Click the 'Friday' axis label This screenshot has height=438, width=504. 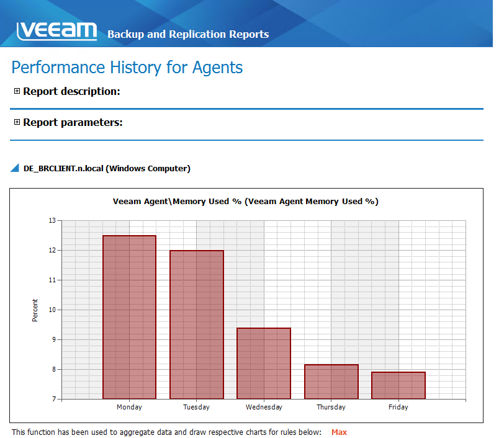(398, 407)
